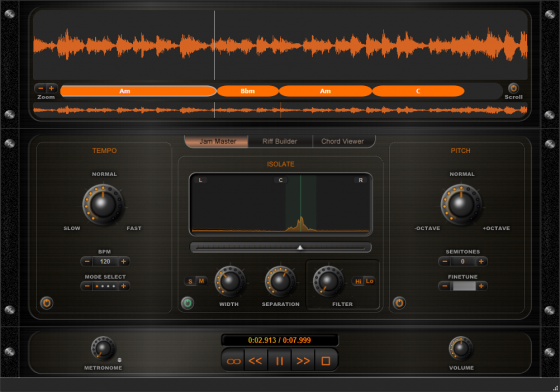This screenshot has height=392, width=560.
Task: Click the semitones value field
Action: pyautogui.click(x=463, y=262)
